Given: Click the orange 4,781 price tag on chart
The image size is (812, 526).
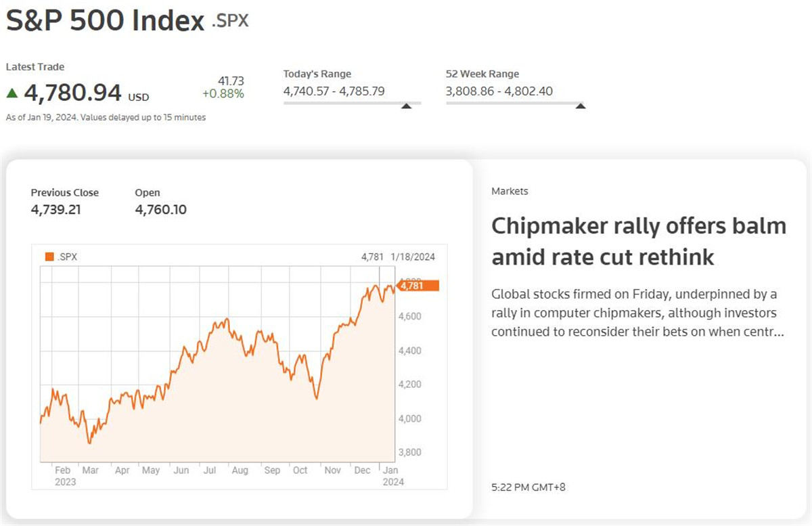Looking at the screenshot, I should tap(419, 286).
